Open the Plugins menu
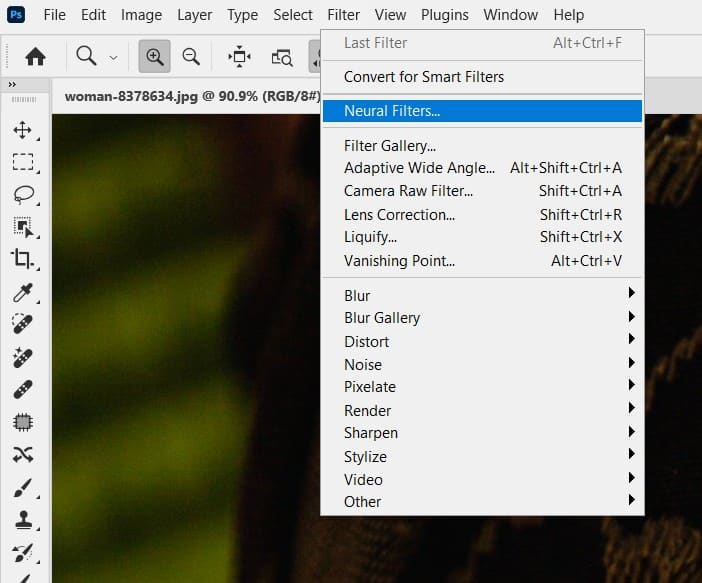 (445, 15)
